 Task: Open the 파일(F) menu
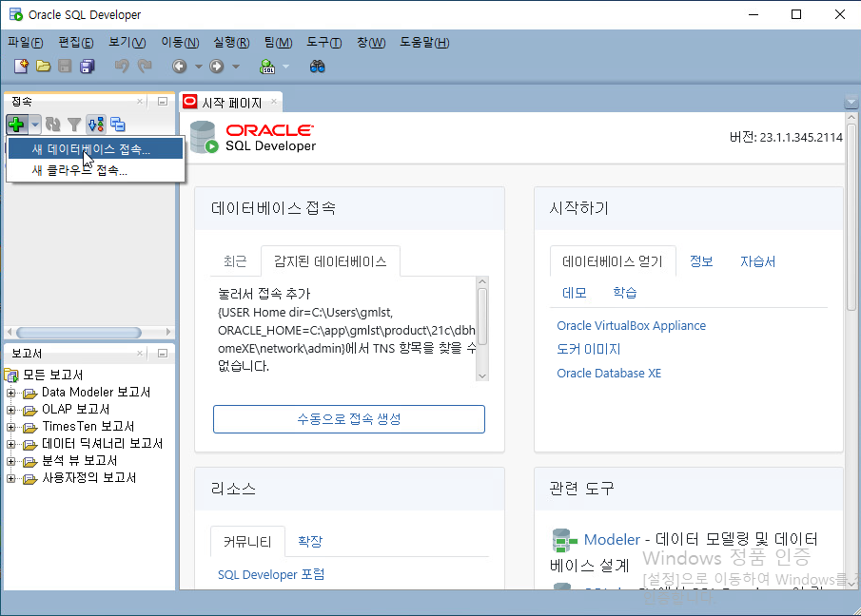tap(26, 42)
